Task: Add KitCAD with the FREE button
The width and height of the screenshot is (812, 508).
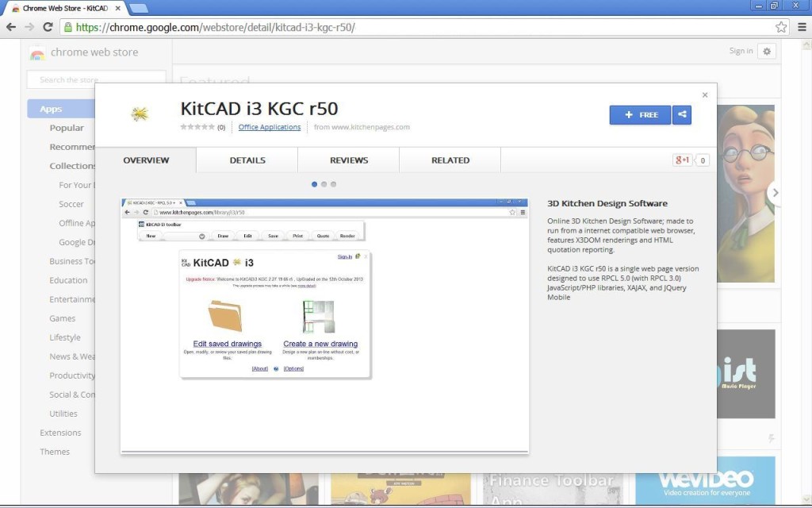Action: (x=640, y=114)
